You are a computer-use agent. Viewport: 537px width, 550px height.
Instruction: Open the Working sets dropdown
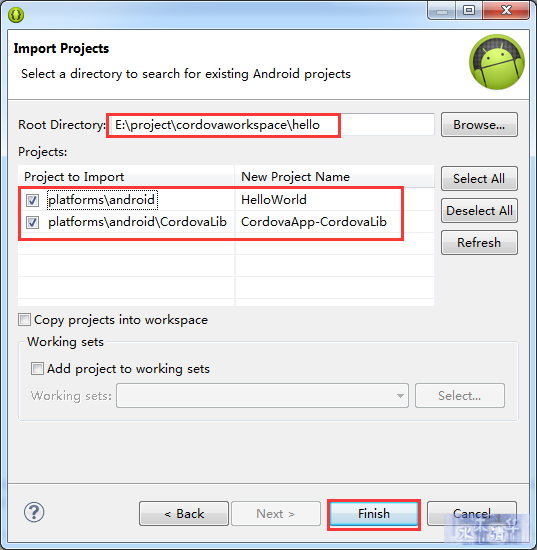[x=262, y=396]
